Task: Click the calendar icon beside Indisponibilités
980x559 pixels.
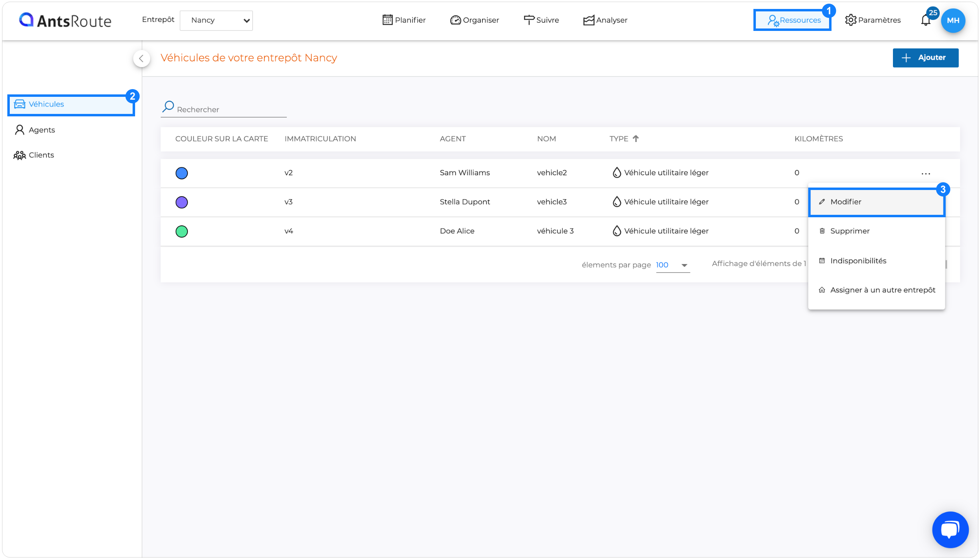Action: click(822, 261)
